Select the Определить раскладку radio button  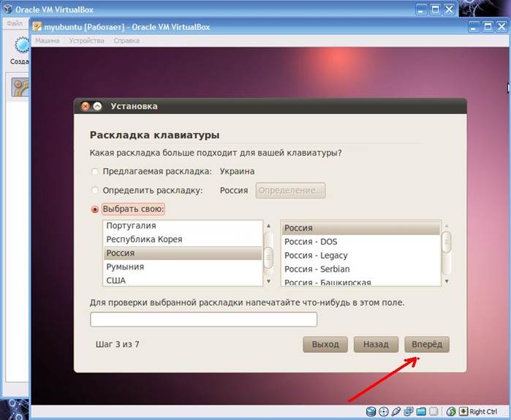[x=94, y=190]
